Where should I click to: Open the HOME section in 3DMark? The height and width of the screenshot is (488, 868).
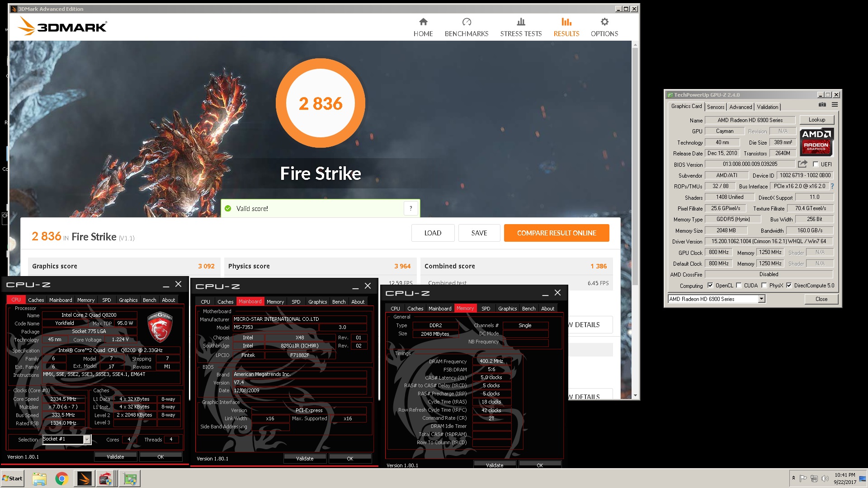tap(423, 28)
